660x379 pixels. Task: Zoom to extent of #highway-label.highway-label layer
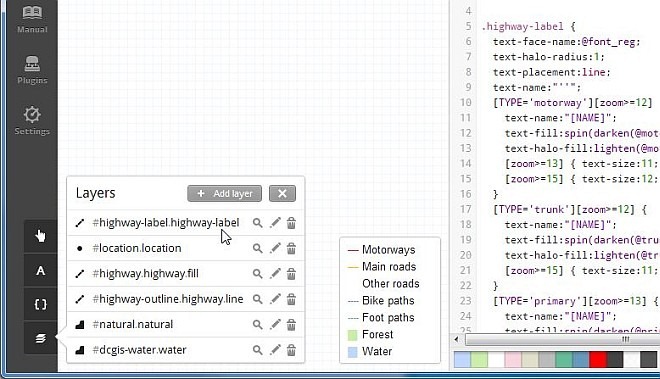pos(257,223)
